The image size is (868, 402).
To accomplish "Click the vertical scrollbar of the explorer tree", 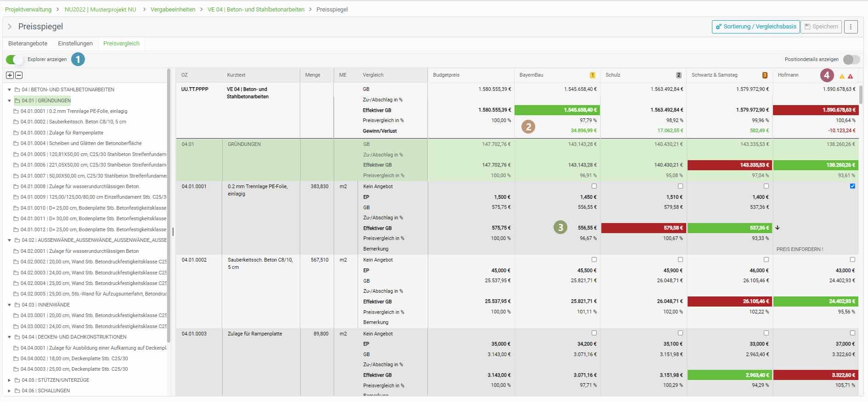I will tap(169, 205).
